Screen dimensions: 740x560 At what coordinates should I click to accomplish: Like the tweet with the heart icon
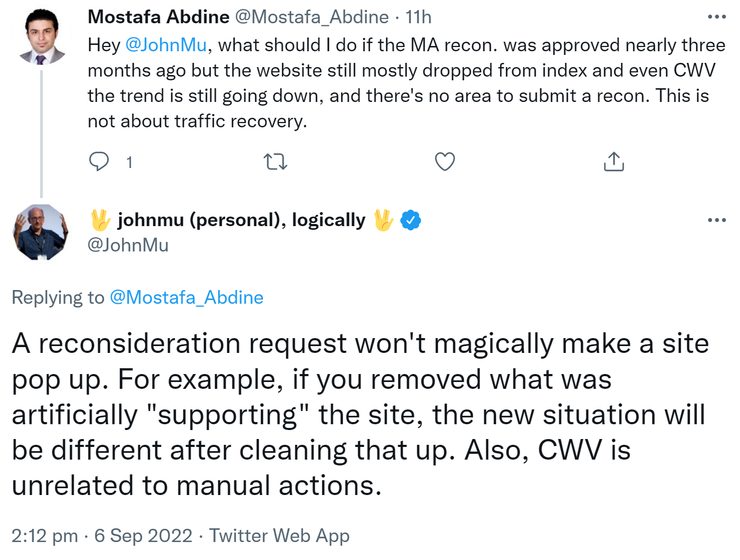tap(445, 162)
